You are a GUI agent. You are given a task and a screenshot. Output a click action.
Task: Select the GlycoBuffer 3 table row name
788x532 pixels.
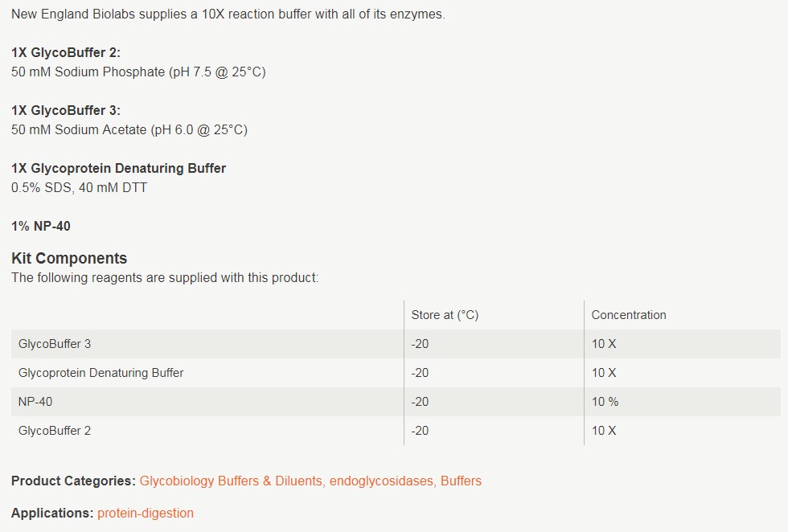click(x=55, y=344)
